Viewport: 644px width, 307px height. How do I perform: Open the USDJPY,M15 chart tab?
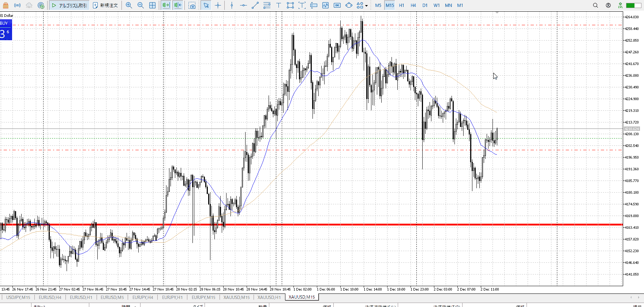click(18, 297)
